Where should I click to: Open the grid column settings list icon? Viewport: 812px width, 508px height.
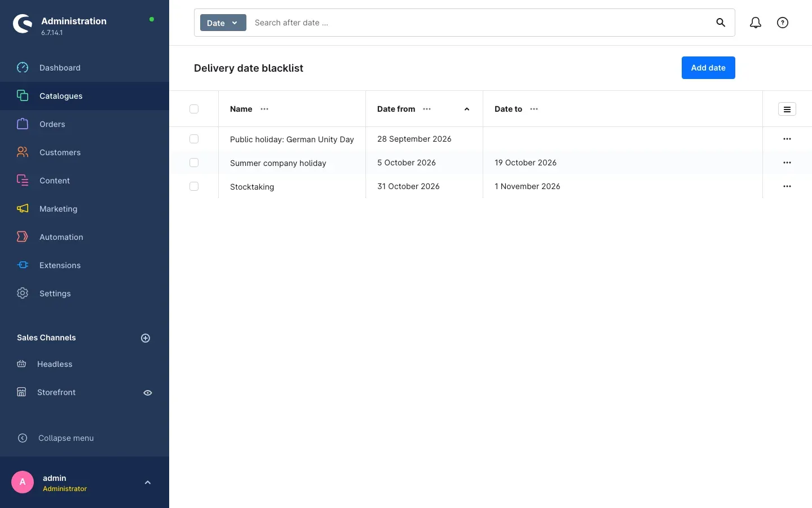pos(787,110)
